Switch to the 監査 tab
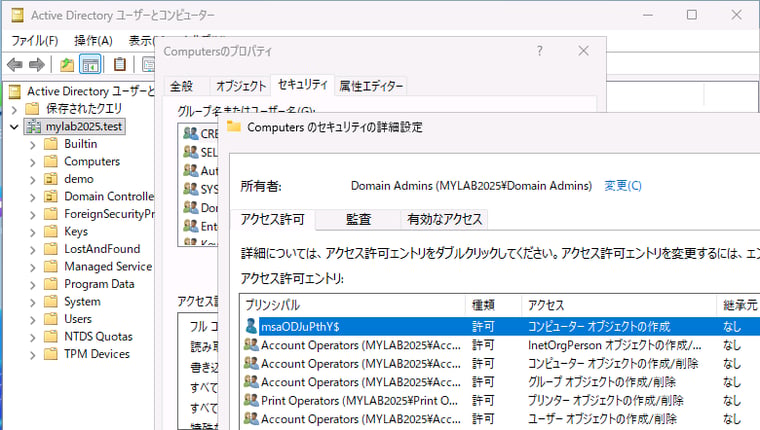The width and height of the screenshot is (760, 430). point(358,219)
